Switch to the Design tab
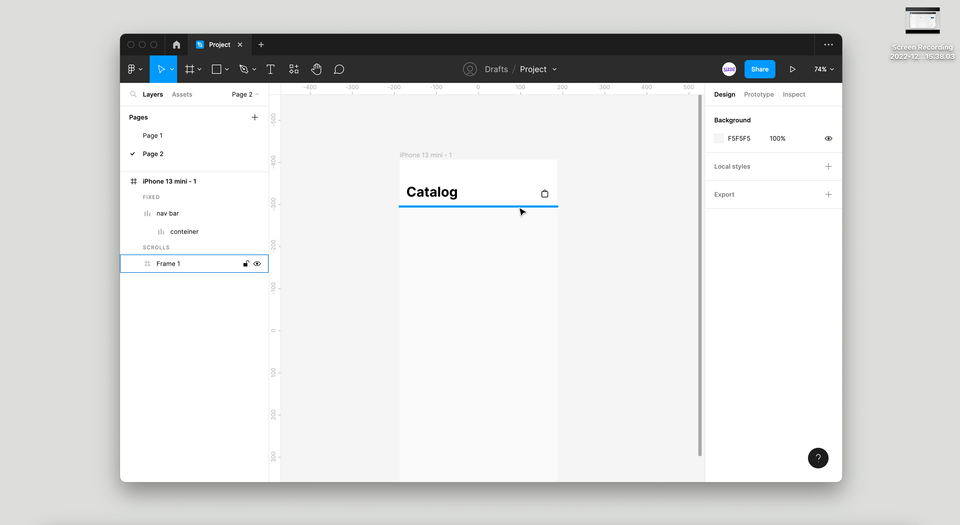The width and height of the screenshot is (960, 525). point(724,94)
